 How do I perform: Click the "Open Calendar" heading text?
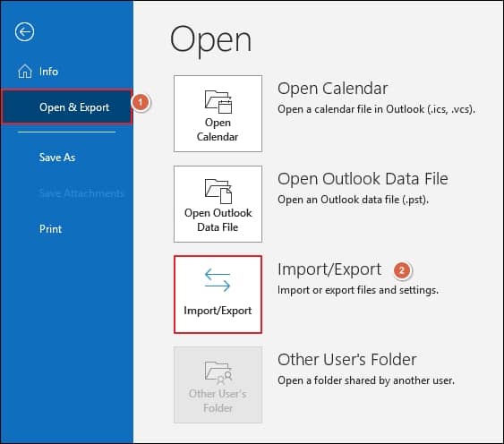(333, 89)
